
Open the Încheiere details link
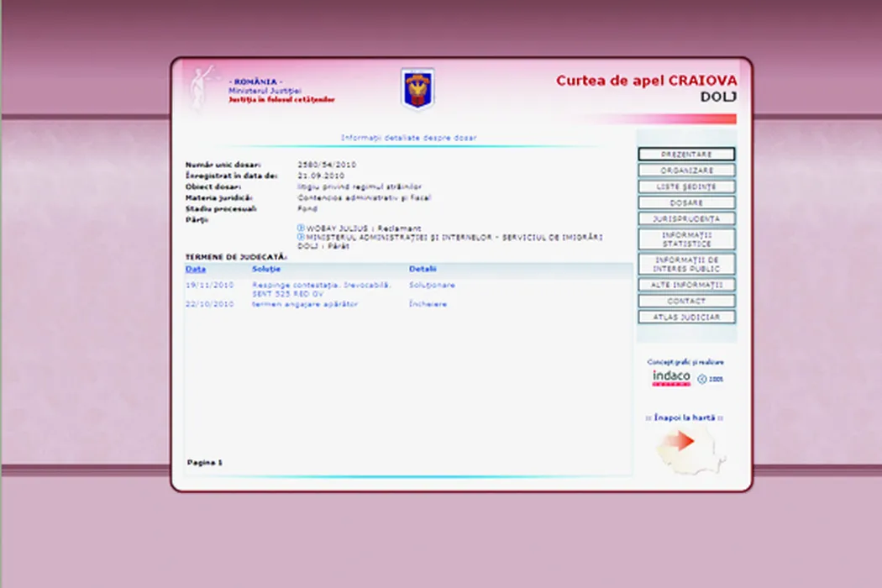[428, 304]
